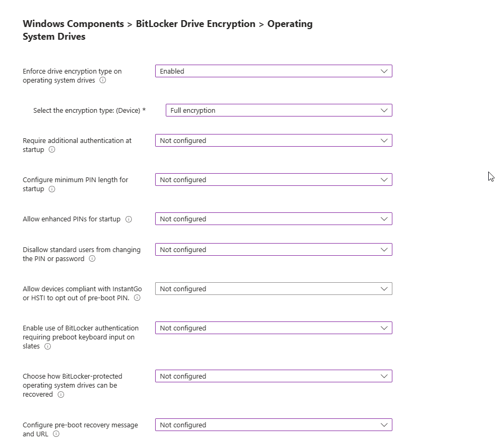
Task: Click the info icon beside Require additional authentication
Action: tap(52, 150)
